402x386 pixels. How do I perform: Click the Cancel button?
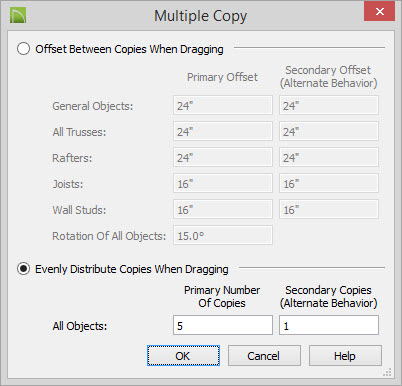tap(264, 356)
